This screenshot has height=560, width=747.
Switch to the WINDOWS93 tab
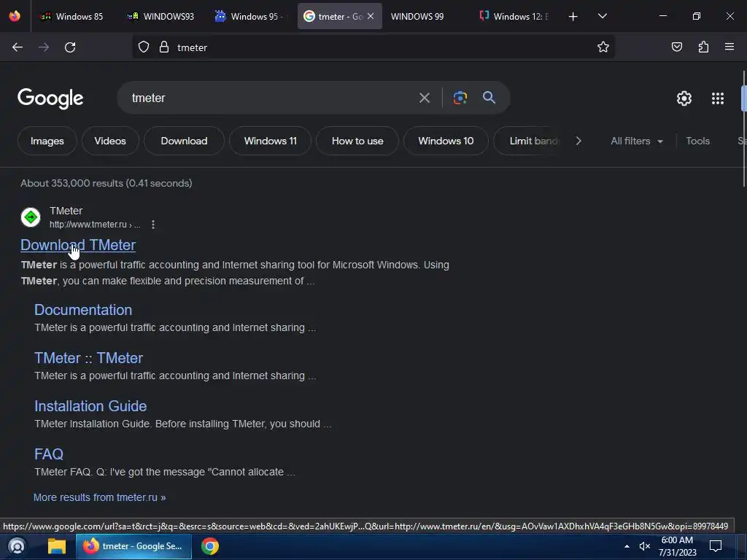tap(160, 17)
